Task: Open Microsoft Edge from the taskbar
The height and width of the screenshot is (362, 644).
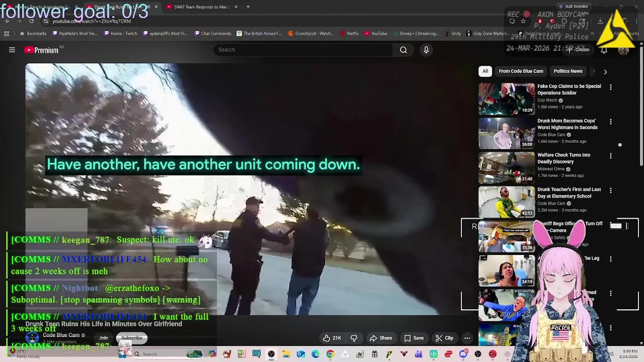Action: pyautogui.click(x=315, y=354)
